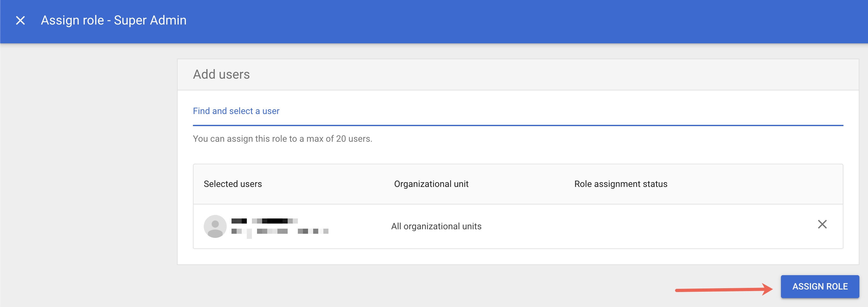This screenshot has width=868, height=307.
Task: Click the Assign role - Super Admin title
Action: 114,20
